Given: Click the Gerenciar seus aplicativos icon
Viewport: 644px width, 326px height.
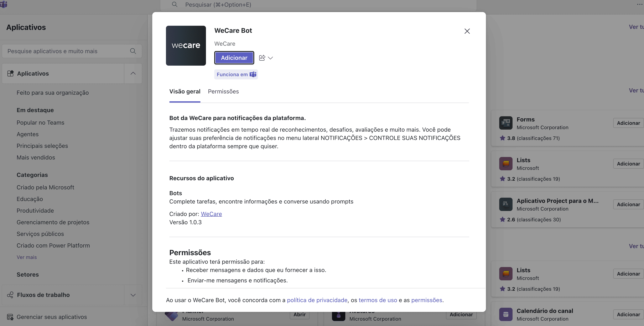Looking at the screenshot, I should point(10,317).
